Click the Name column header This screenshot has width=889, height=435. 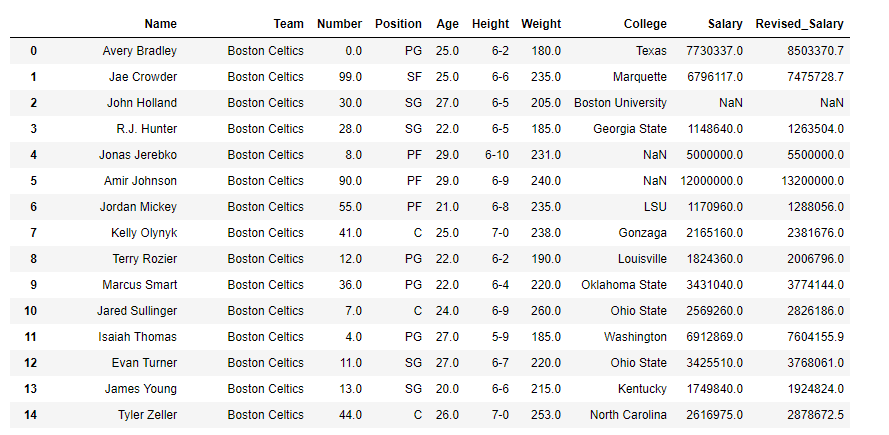click(x=160, y=24)
